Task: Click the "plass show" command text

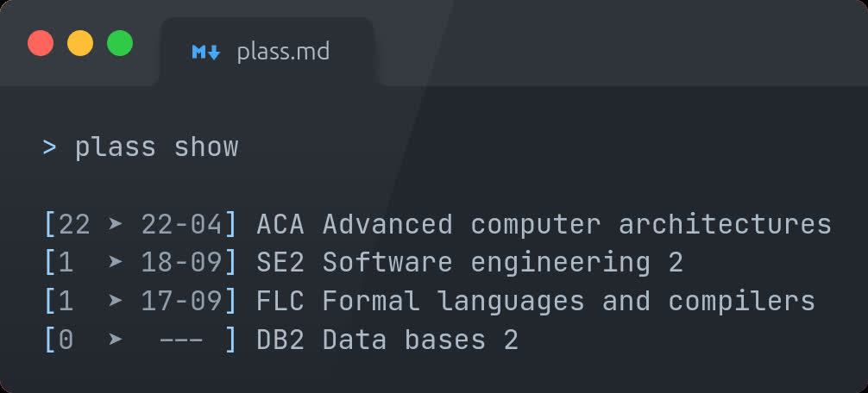Action: (156, 147)
